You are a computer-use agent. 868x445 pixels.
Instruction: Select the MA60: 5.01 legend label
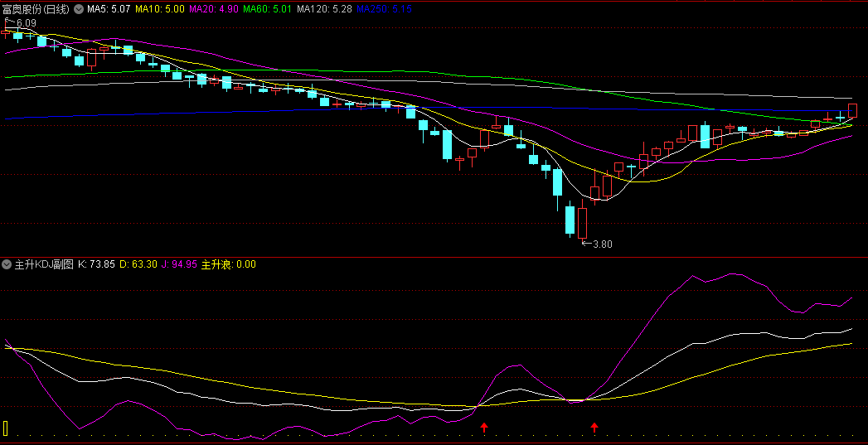[x=268, y=9]
